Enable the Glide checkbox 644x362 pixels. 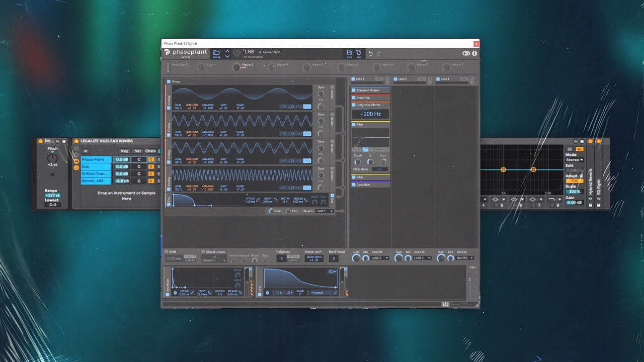point(167,252)
